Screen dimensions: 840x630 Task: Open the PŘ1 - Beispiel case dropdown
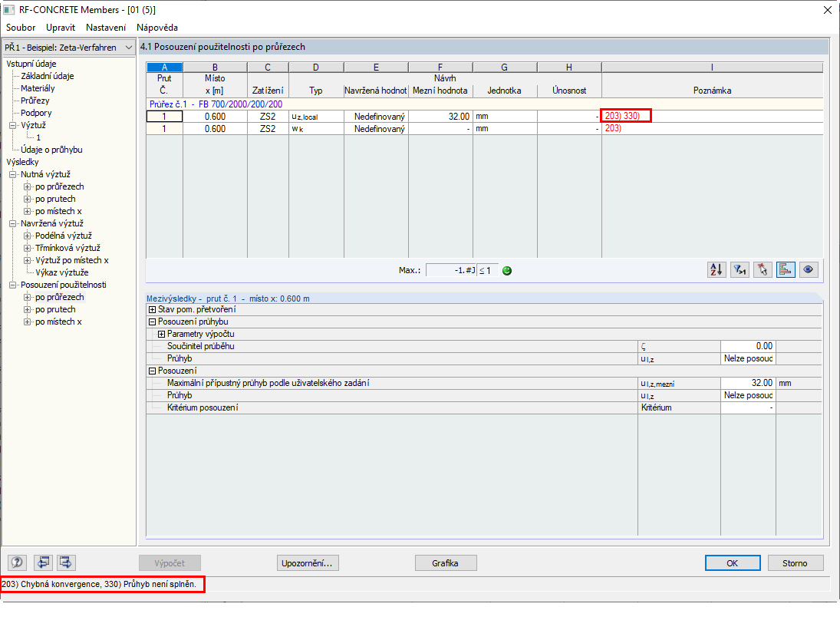pos(68,47)
